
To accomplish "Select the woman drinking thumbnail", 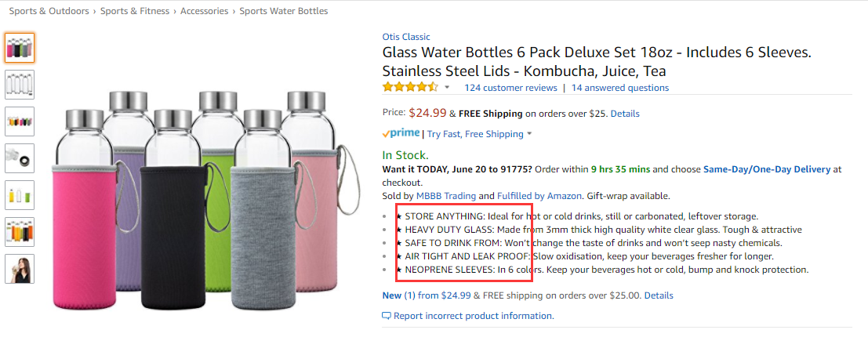I will coord(20,269).
